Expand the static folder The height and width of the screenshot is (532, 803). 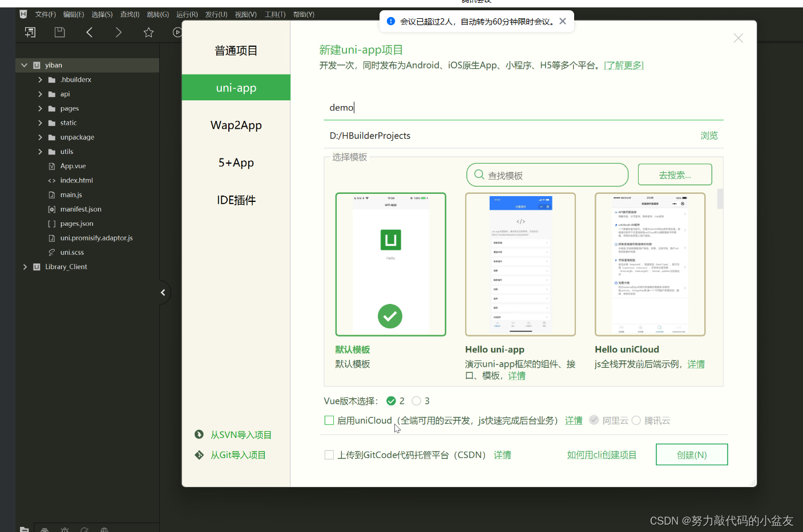coord(40,123)
